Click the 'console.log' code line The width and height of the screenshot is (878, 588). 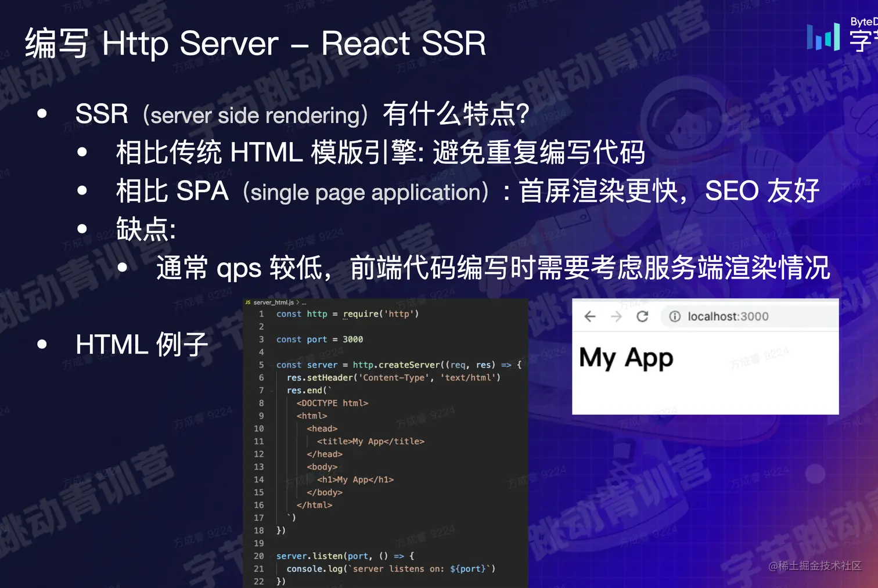391,569
